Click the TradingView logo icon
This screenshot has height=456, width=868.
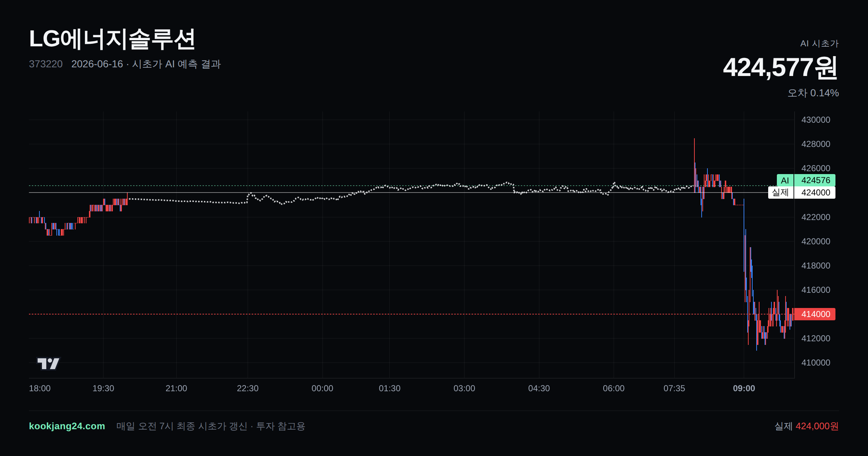[x=48, y=363]
